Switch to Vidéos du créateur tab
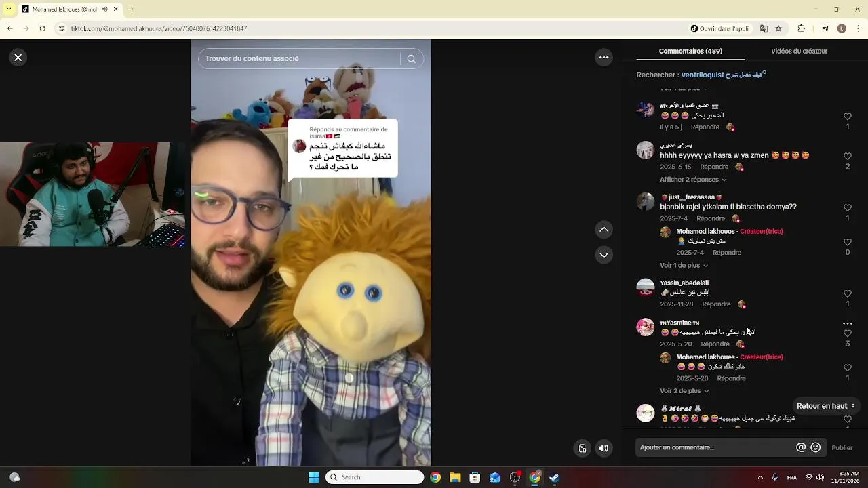This screenshot has height=488, width=868. [799, 51]
